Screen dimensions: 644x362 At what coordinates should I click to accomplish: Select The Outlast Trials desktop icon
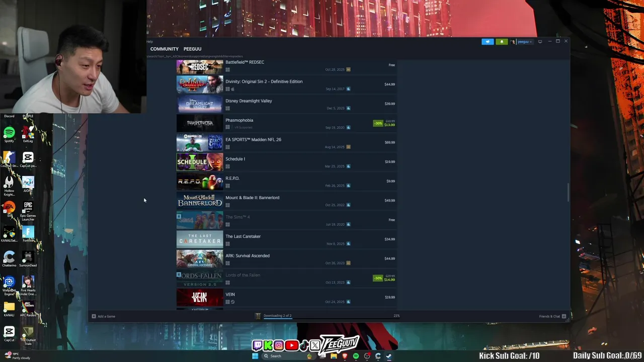(28, 335)
